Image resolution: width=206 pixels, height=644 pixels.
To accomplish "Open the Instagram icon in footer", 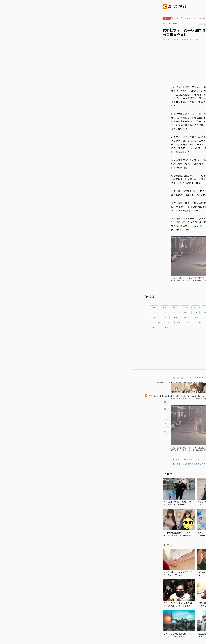I will click(x=178, y=377).
